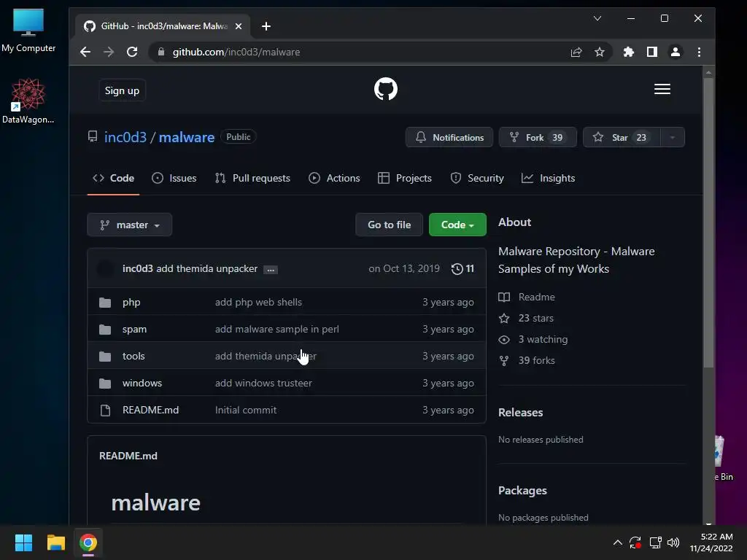Viewport: 747px width, 560px height.
Task: Open taskbar clock and date
Action: point(711,542)
